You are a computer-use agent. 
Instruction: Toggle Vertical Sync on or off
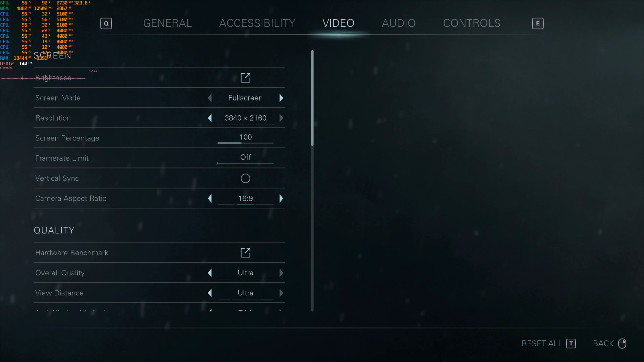click(x=246, y=178)
